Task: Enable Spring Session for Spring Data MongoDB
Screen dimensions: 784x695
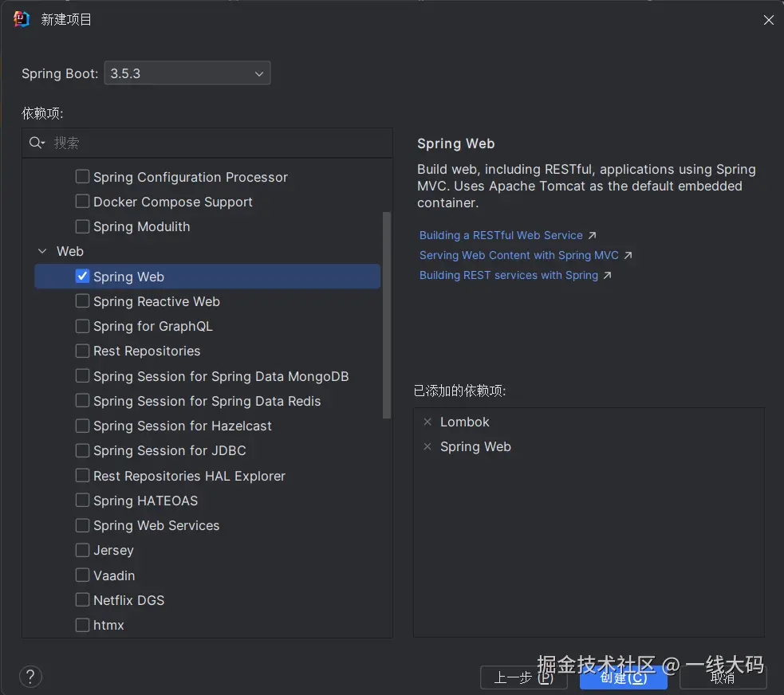Action: click(82, 375)
